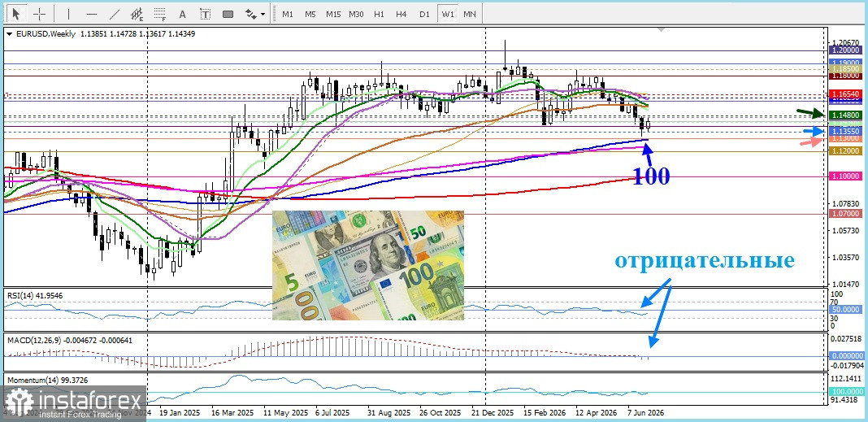Click the 1.07000 price level label
The image size is (868, 422).
click(844, 213)
